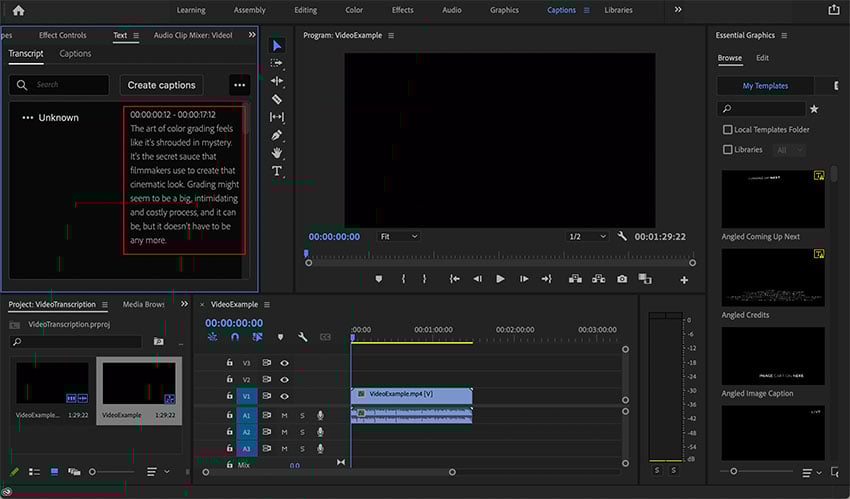
Task: Select the Hand tool
Action: click(x=277, y=153)
